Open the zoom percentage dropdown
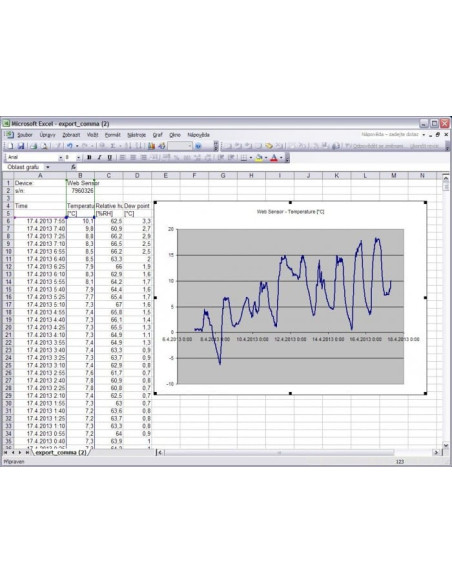The height and width of the screenshot is (584, 452). click(x=189, y=146)
